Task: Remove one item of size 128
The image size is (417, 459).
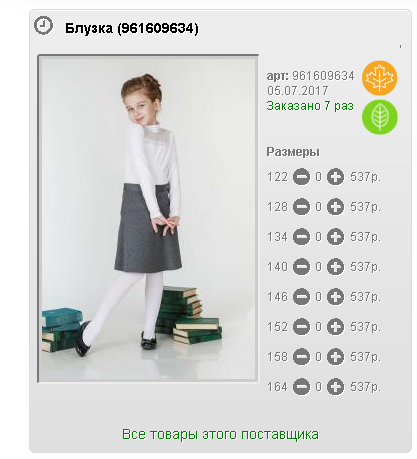Action: pos(301,207)
